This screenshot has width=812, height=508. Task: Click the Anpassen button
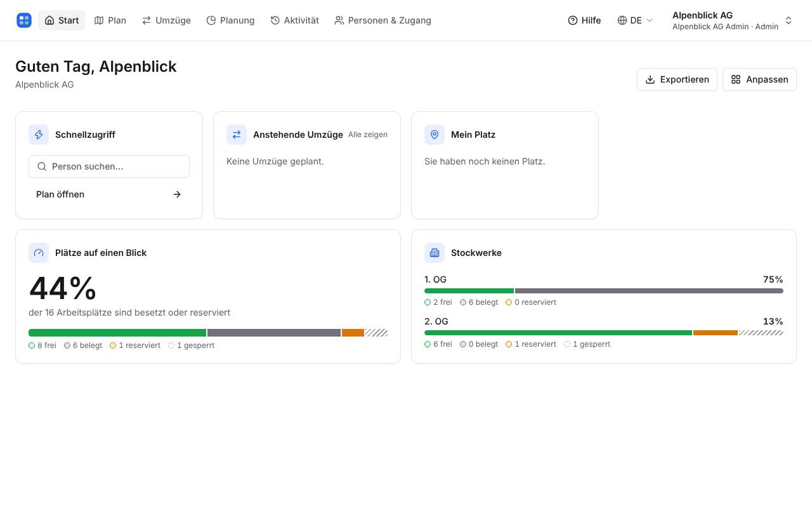point(759,79)
